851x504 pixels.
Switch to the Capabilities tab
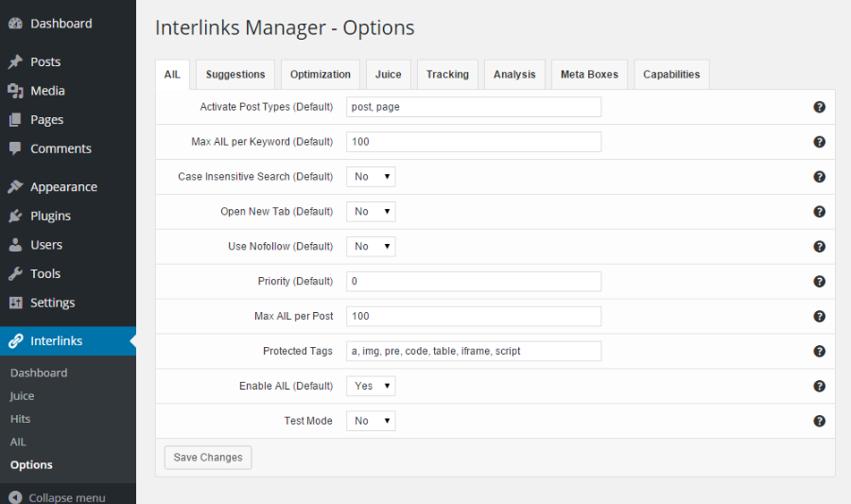[x=671, y=75]
